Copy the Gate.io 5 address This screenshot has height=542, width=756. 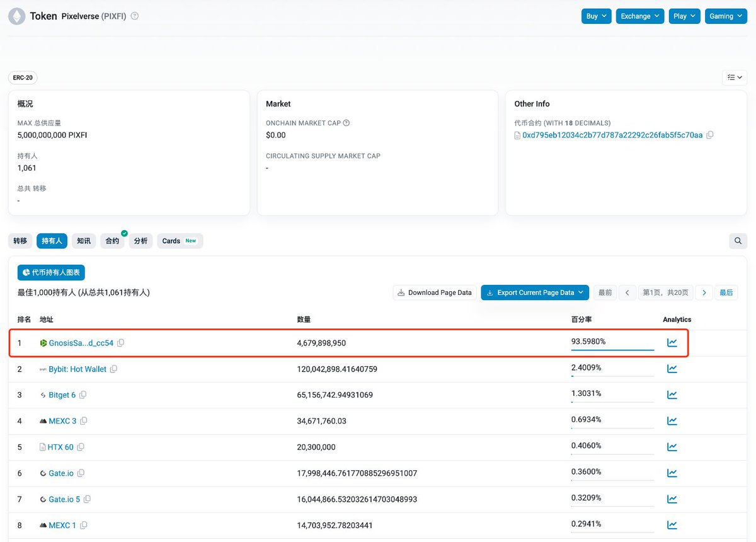[x=88, y=499]
